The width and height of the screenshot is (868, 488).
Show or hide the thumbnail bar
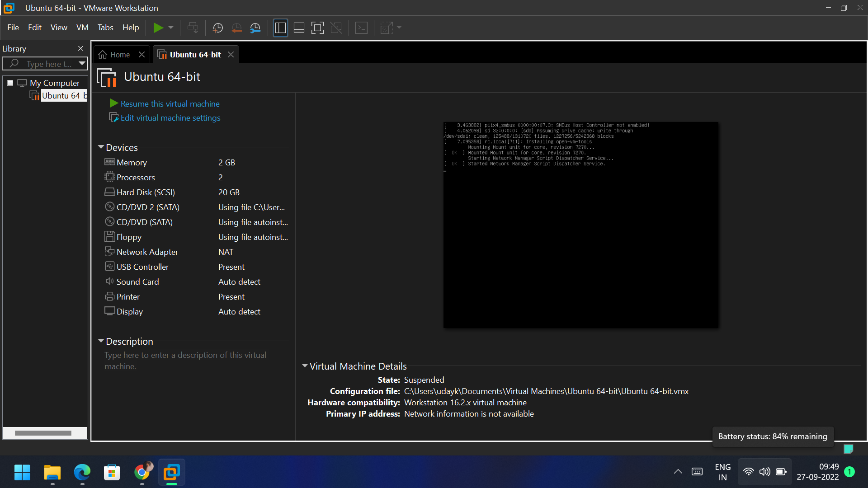click(x=299, y=28)
